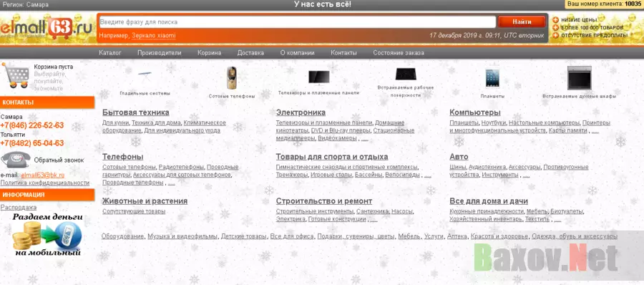Open the Тренажеры subcategory link

(292, 175)
